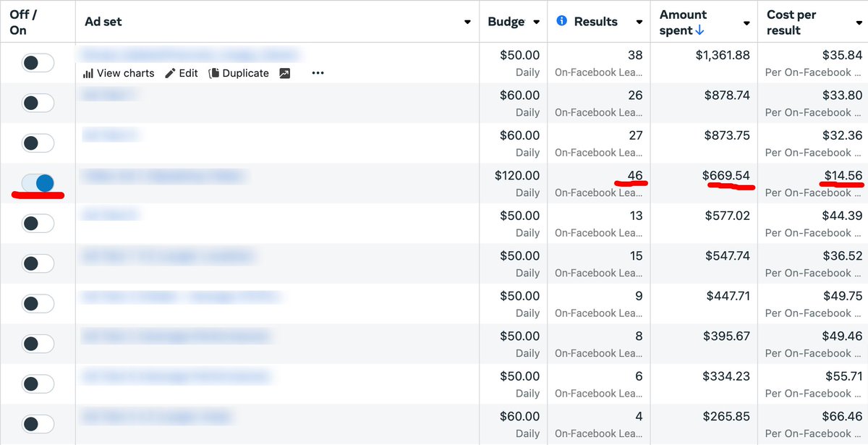Click the $32.36 cost per result cell

click(x=842, y=135)
